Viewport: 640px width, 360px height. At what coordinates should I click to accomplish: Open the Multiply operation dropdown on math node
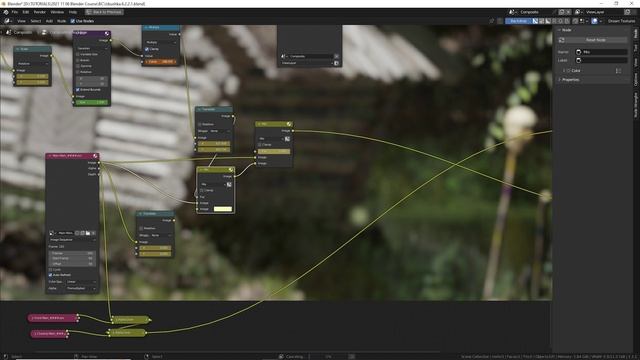161,42
